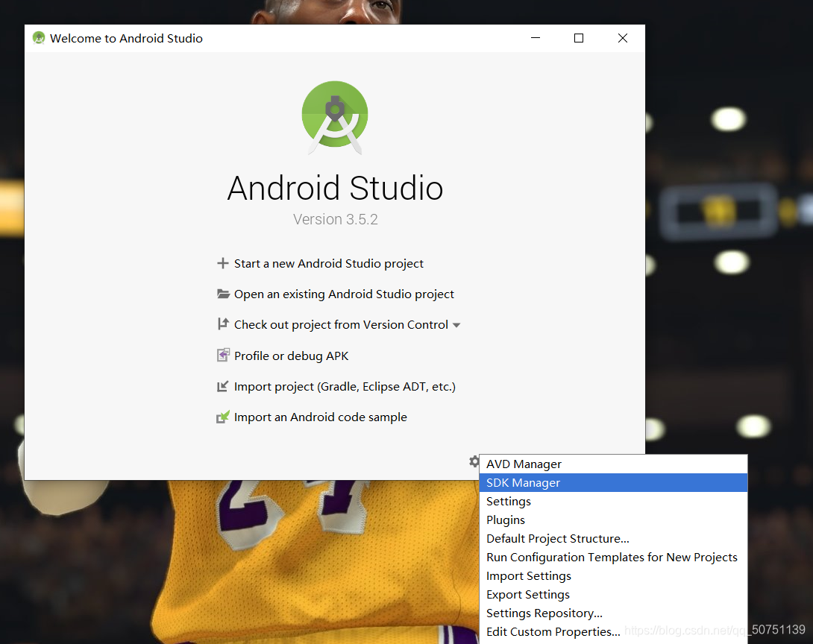Choose Plugins in the menu
The width and height of the screenshot is (813, 644).
click(x=613, y=520)
